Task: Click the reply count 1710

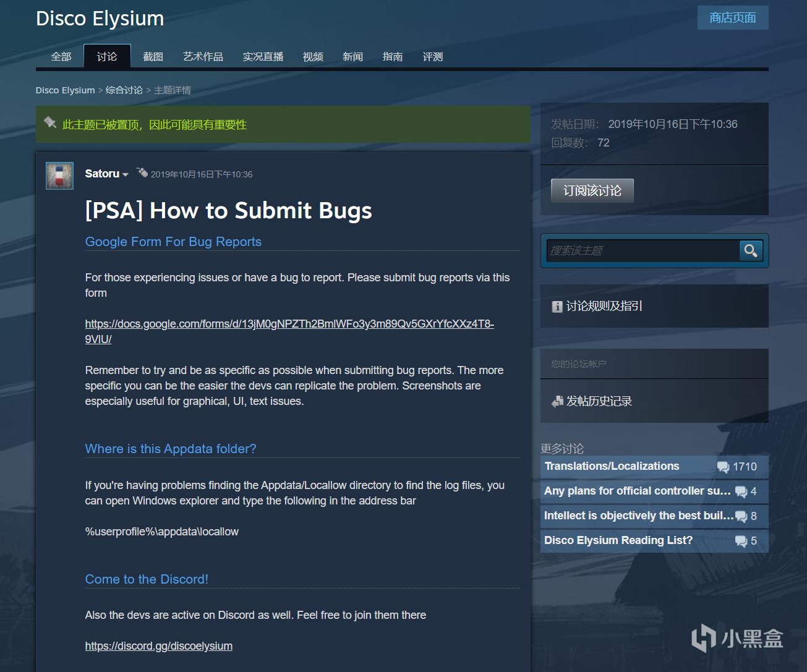Action: (745, 467)
